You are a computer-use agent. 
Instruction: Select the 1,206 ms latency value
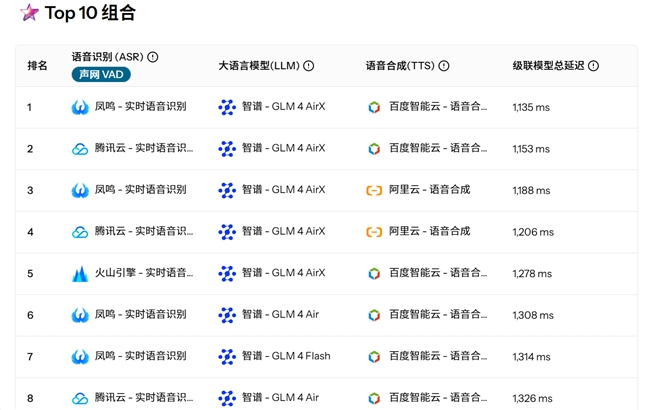point(533,232)
